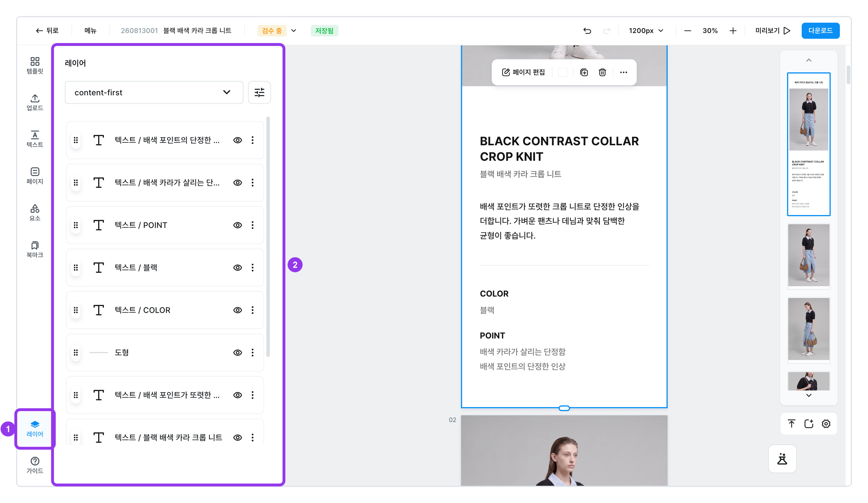Open the 북마크 bookmark panel
The width and height of the screenshot is (868, 503).
35,249
